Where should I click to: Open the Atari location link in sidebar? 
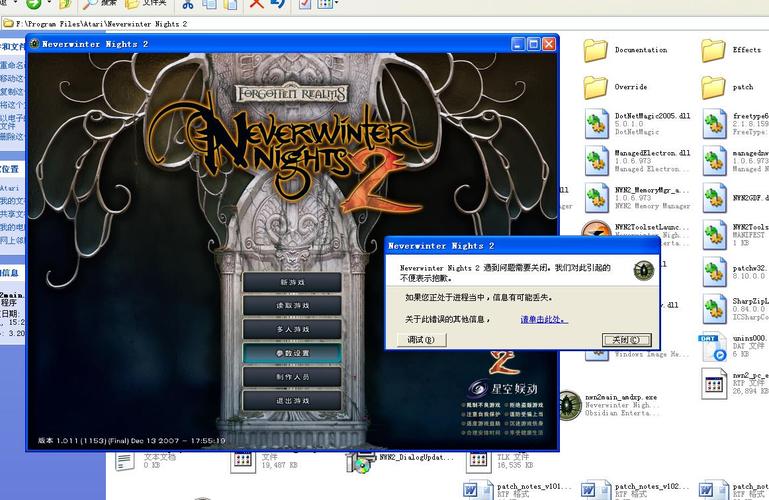pos(10,188)
